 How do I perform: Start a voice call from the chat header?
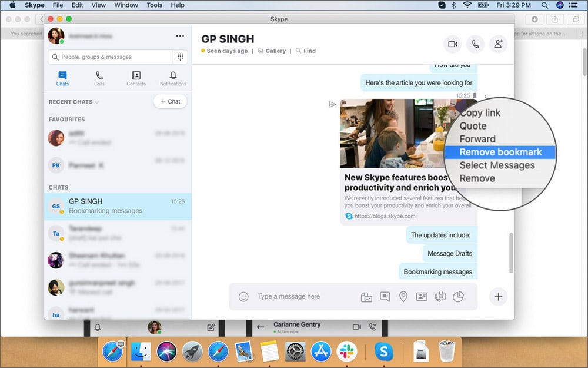[475, 44]
